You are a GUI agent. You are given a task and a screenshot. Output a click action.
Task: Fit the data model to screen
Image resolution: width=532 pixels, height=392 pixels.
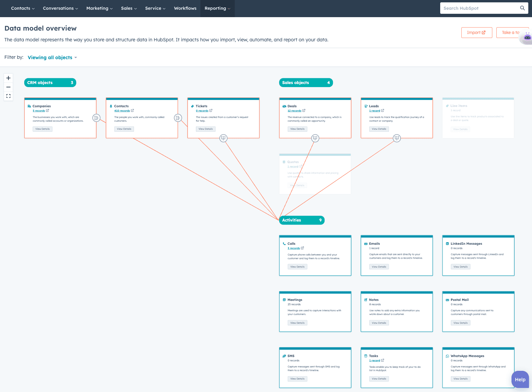click(8, 96)
